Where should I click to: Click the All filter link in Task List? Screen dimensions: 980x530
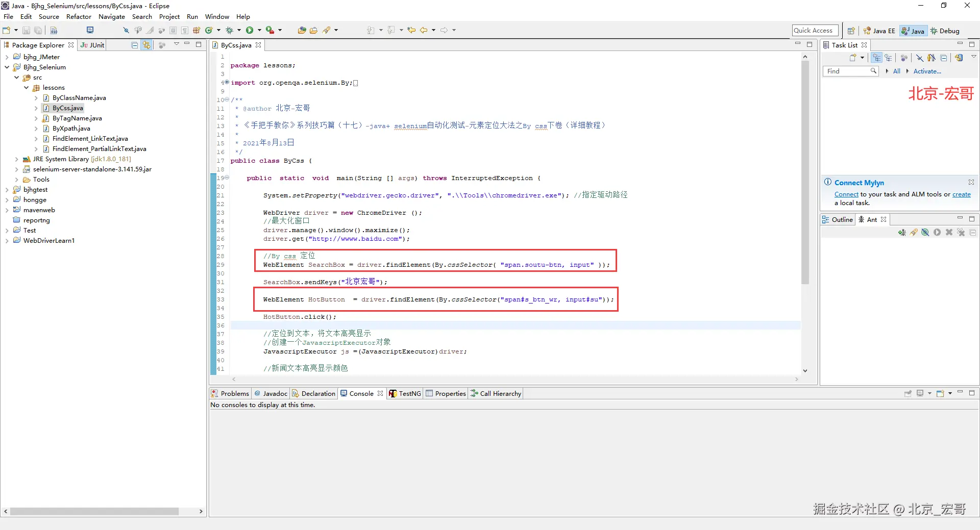(x=896, y=71)
